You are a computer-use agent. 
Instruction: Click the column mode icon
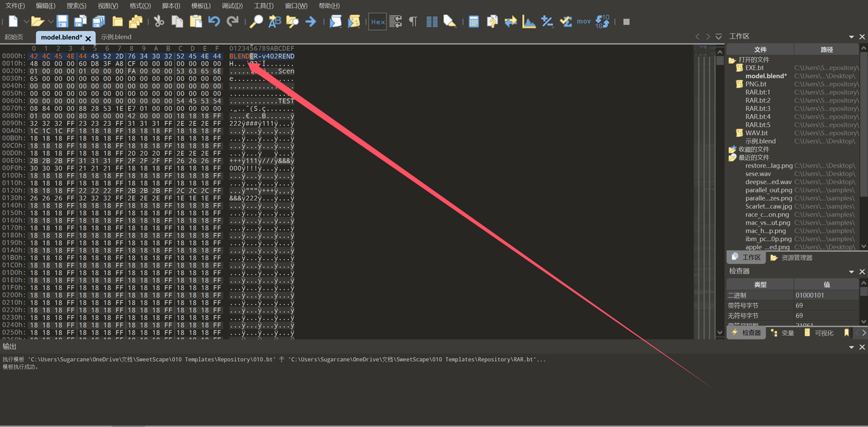click(432, 22)
